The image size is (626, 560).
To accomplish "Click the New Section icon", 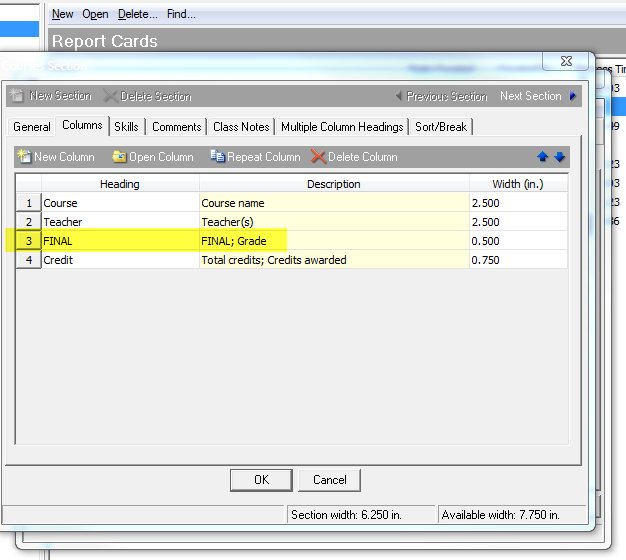I will pyautogui.click(x=17, y=95).
